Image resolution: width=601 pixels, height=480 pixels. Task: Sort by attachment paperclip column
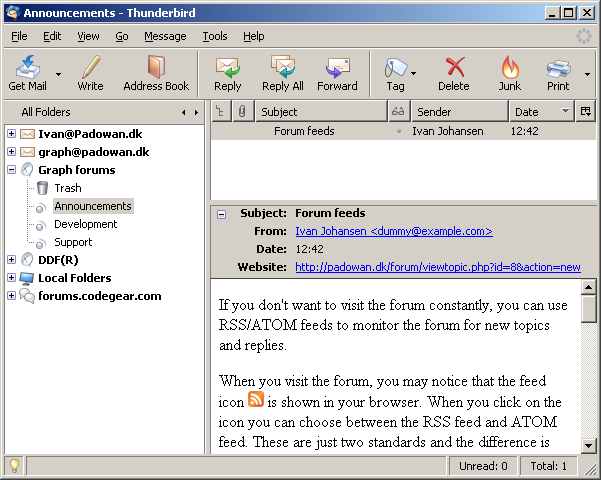tap(242, 112)
